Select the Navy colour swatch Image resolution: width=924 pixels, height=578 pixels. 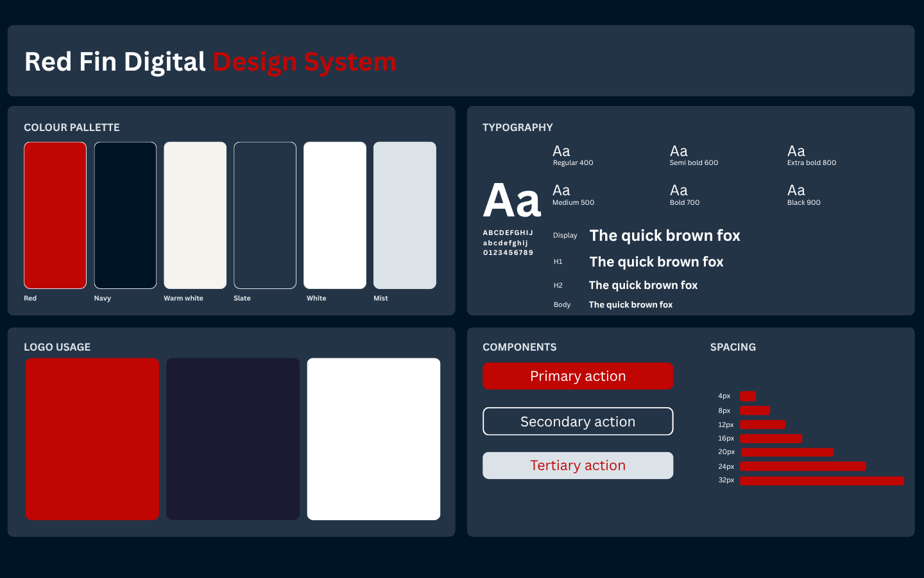(x=125, y=215)
